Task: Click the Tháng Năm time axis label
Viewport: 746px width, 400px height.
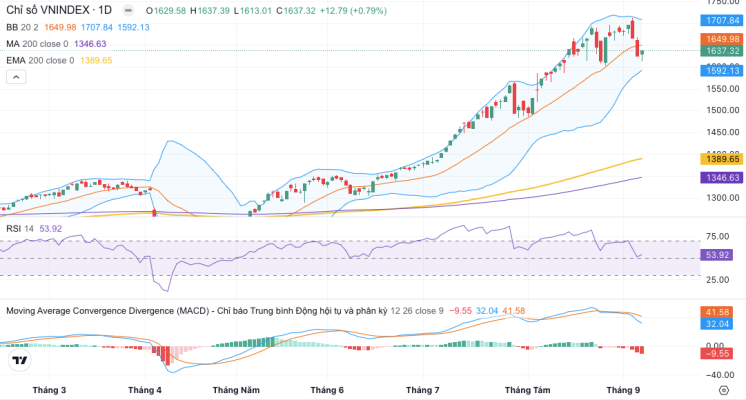Action: tap(236, 390)
